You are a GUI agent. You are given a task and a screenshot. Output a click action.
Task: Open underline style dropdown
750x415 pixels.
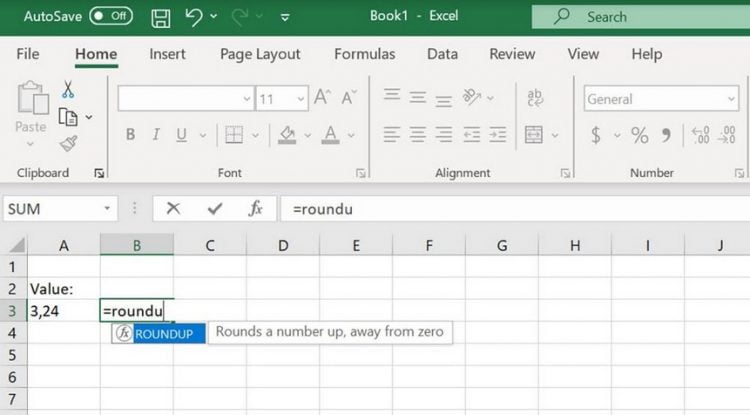pyautogui.click(x=203, y=135)
